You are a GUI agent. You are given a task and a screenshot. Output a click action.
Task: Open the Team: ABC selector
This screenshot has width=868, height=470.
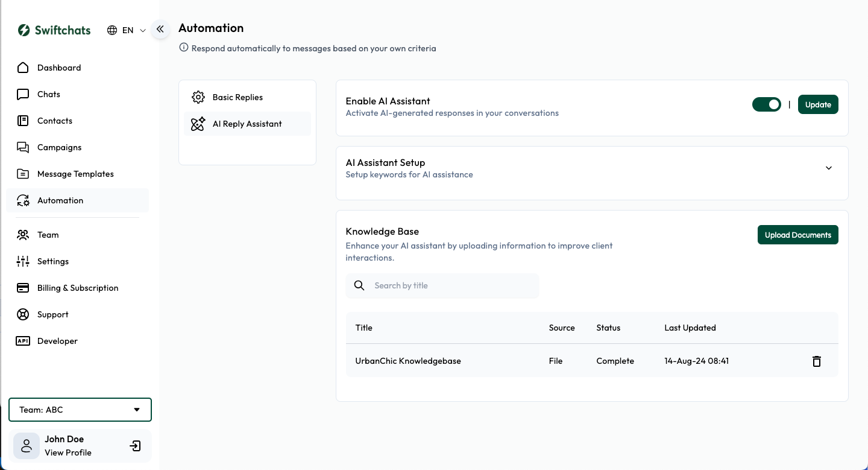tap(80, 410)
